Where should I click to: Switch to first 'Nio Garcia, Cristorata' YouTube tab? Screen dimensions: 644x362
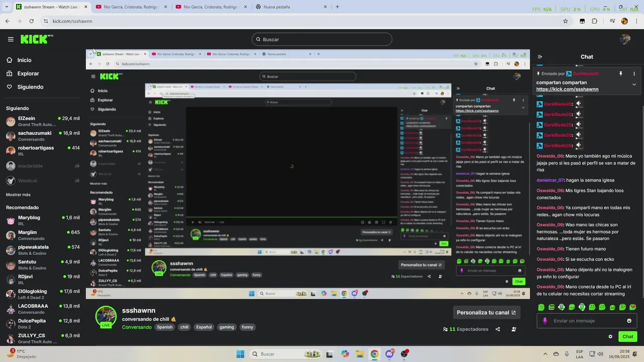point(130,7)
